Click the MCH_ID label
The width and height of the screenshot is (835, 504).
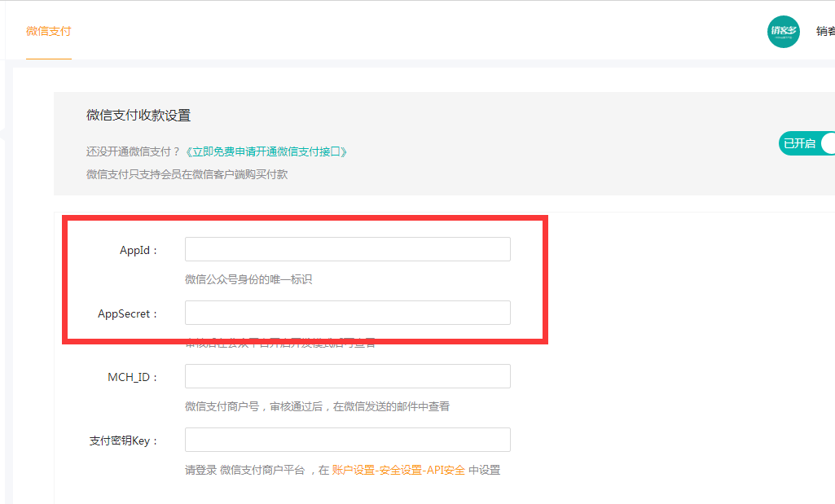tap(133, 377)
